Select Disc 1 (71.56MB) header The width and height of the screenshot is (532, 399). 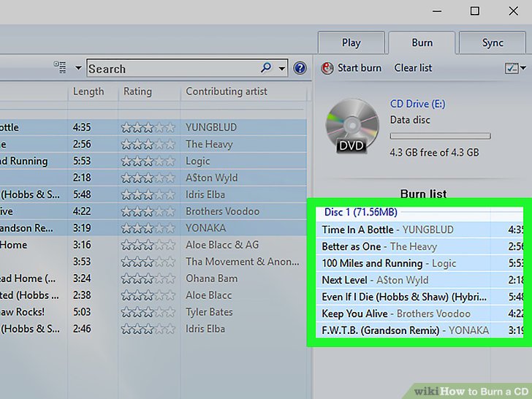coord(361,212)
